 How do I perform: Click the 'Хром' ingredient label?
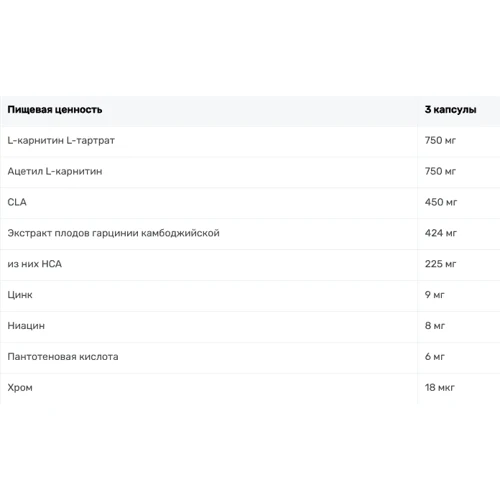click(x=20, y=388)
